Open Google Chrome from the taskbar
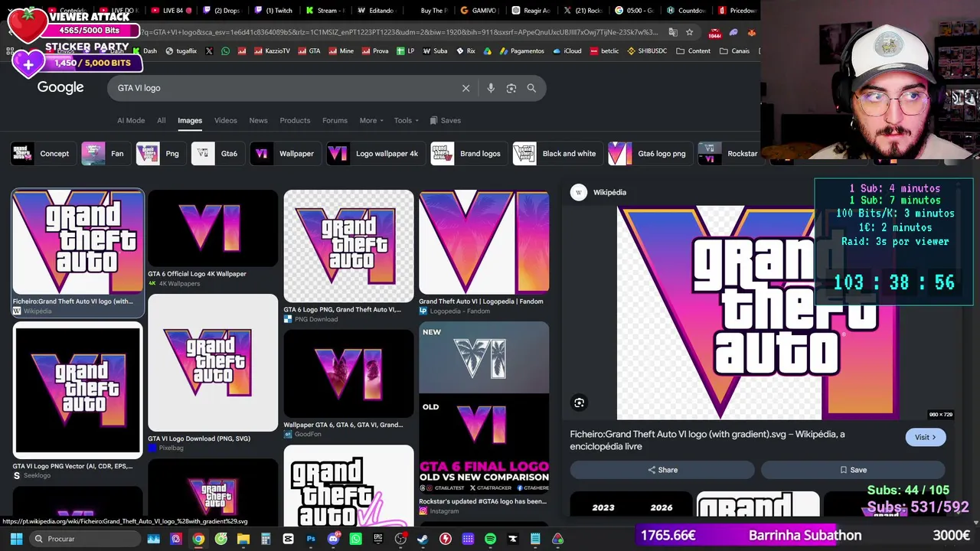Screen dimensions: 980x551 click(198, 539)
